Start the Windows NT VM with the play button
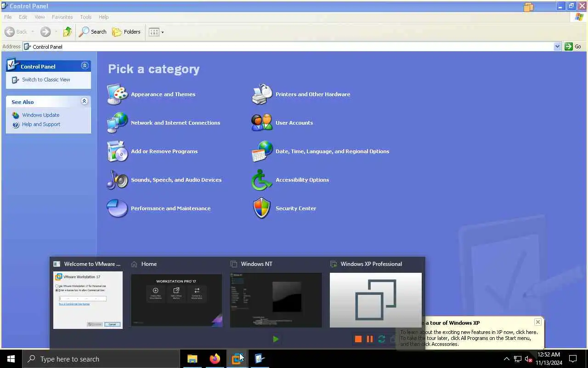 [x=276, y=339]
